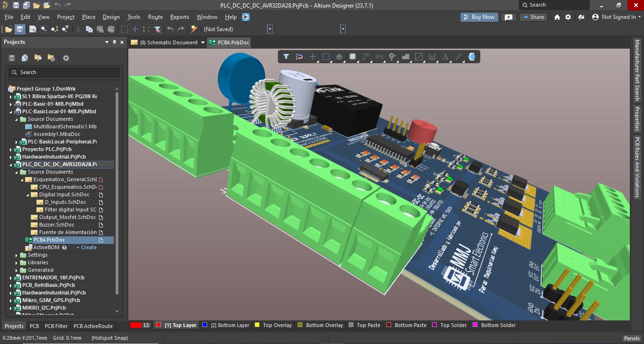The height and width of the screenshot is (344, 644).
Task: Click notification icon beside Buy Now
Action: (508, 17)
